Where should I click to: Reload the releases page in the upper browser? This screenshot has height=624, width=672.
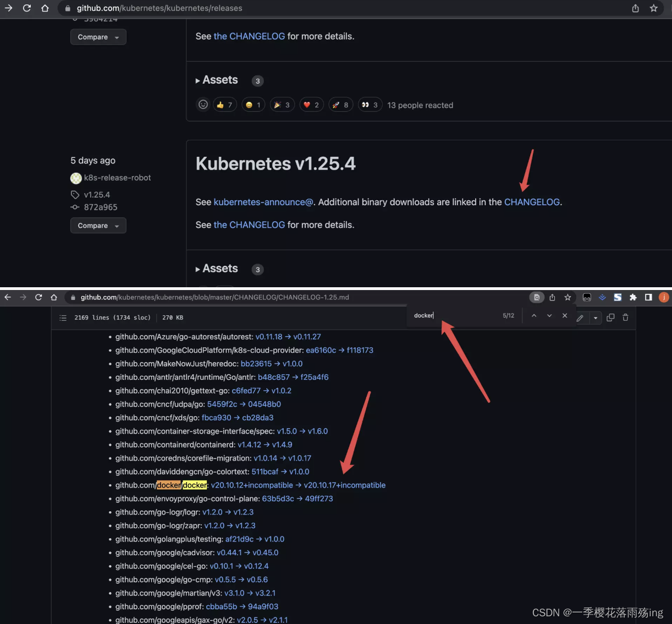[27, 8]
